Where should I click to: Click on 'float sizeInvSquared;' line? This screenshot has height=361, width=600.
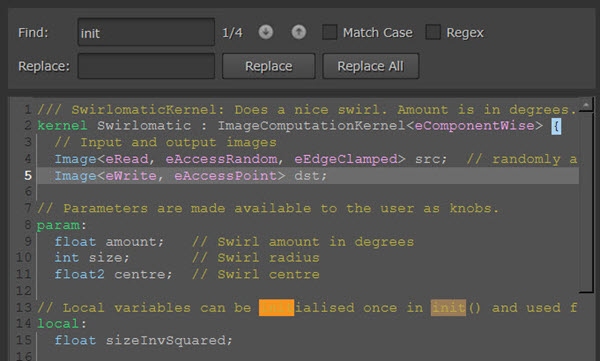[143, 340]
